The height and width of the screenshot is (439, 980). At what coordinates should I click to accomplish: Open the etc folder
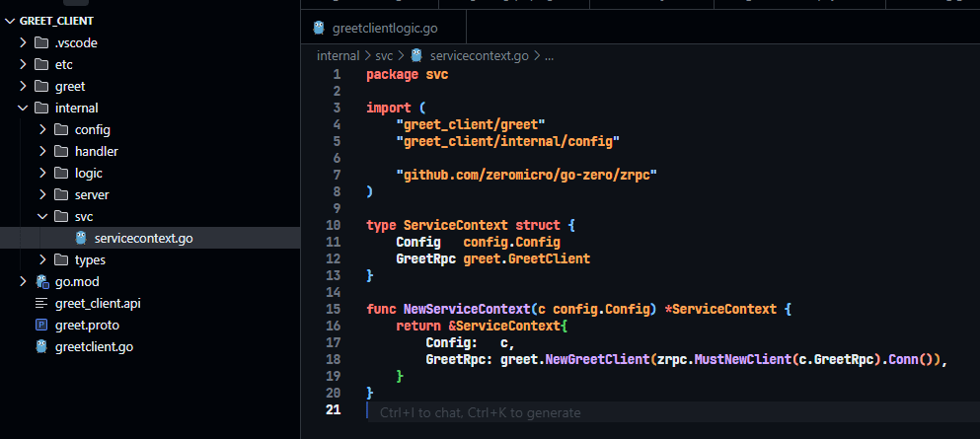tap(63, 64)
